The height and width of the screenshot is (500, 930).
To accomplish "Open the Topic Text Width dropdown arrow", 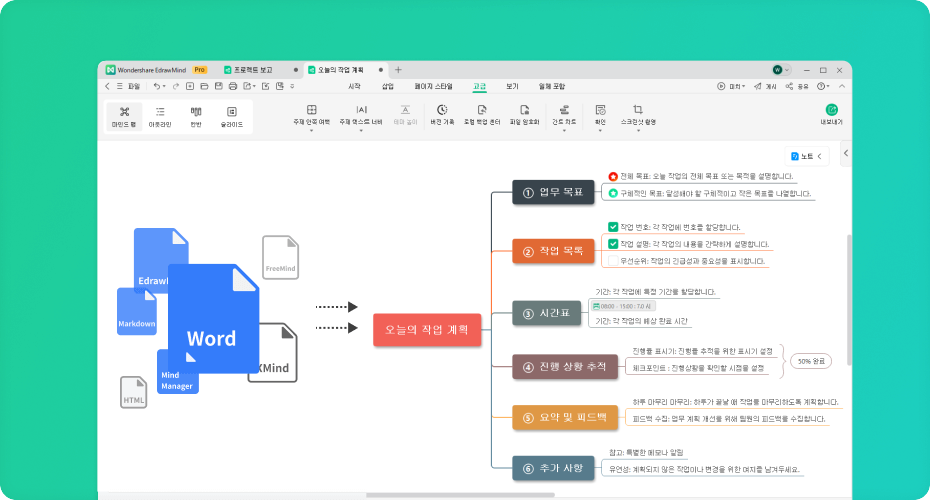I will click(361, 130).
